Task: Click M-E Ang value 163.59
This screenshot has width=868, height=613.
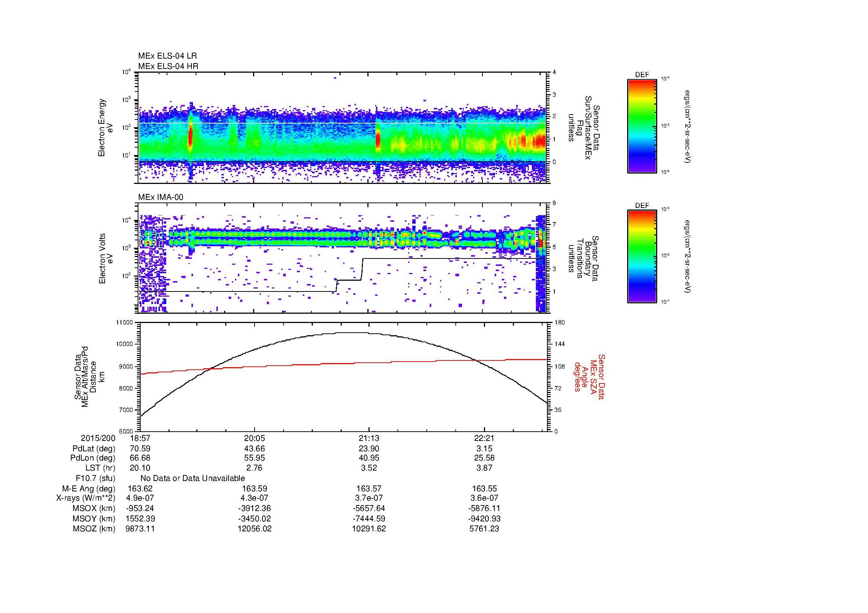Action: click(x=255, y=489)
